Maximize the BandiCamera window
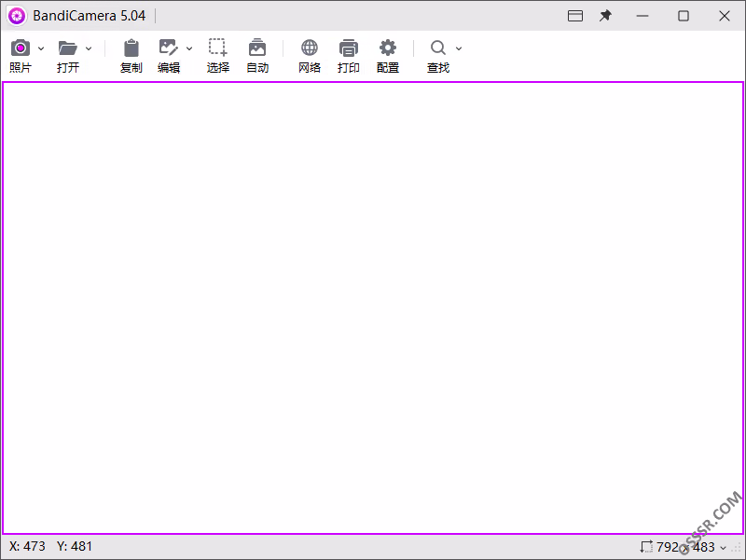Viewport: 746px width, 560px height. [684, 16]
